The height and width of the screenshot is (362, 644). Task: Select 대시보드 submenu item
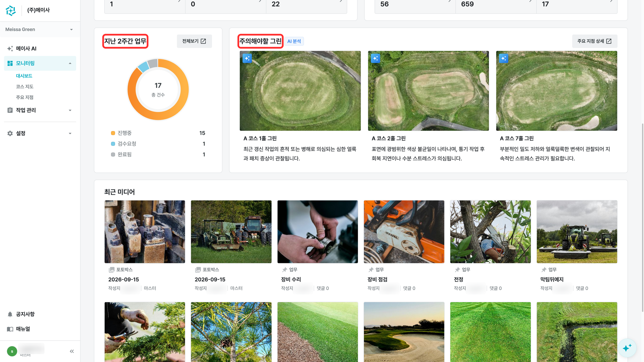pyautogui.click(x=24, y=76)
